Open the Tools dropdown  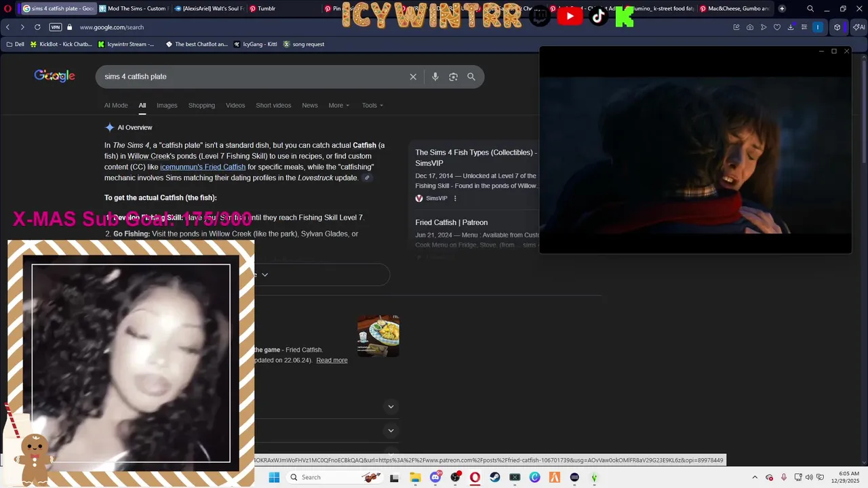click(372, 105)
